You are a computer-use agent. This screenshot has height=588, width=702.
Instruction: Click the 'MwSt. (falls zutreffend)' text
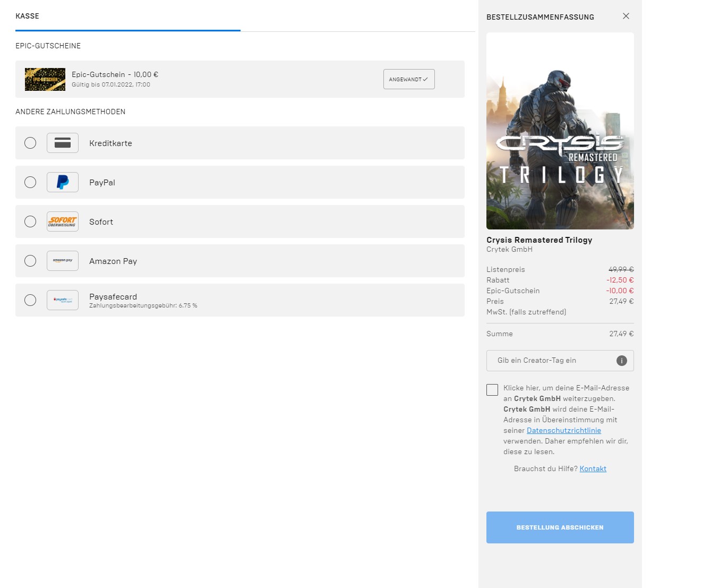526,312
